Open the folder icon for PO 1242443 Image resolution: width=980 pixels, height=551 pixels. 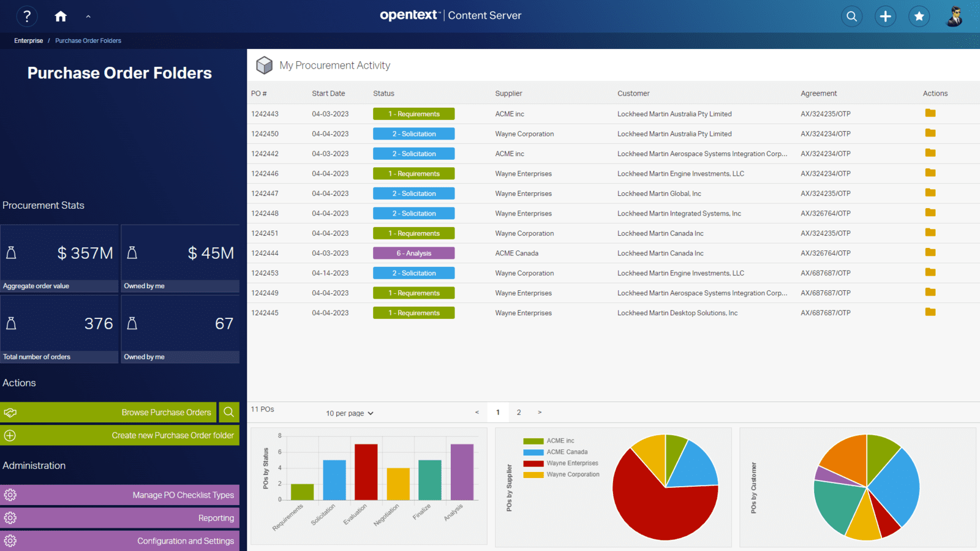click(930, 113)
